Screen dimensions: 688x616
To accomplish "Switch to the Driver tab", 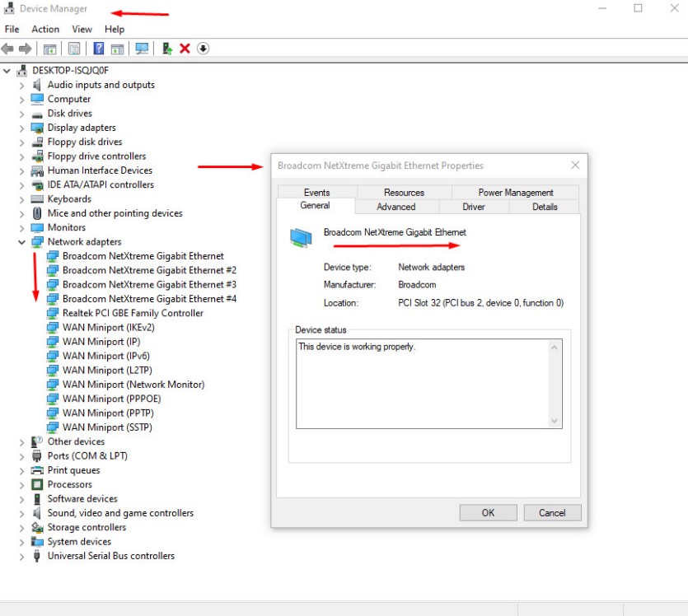I will click(474, 207).
